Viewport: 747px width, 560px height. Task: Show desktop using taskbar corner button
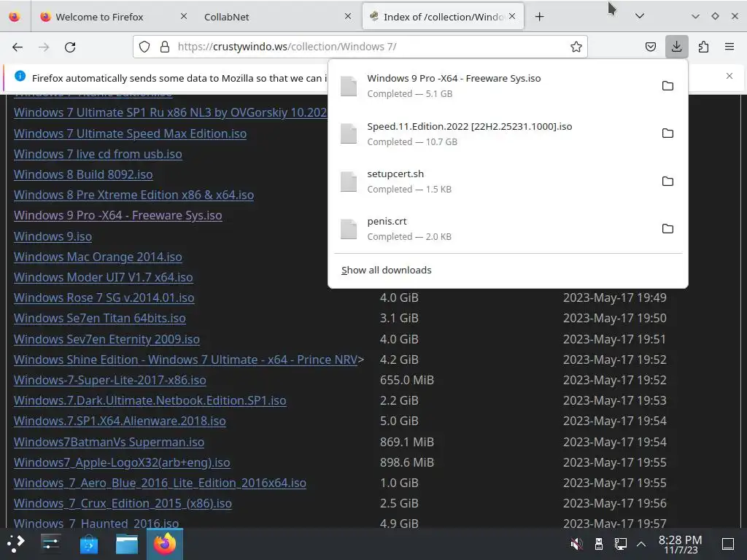tap(727, 543)
